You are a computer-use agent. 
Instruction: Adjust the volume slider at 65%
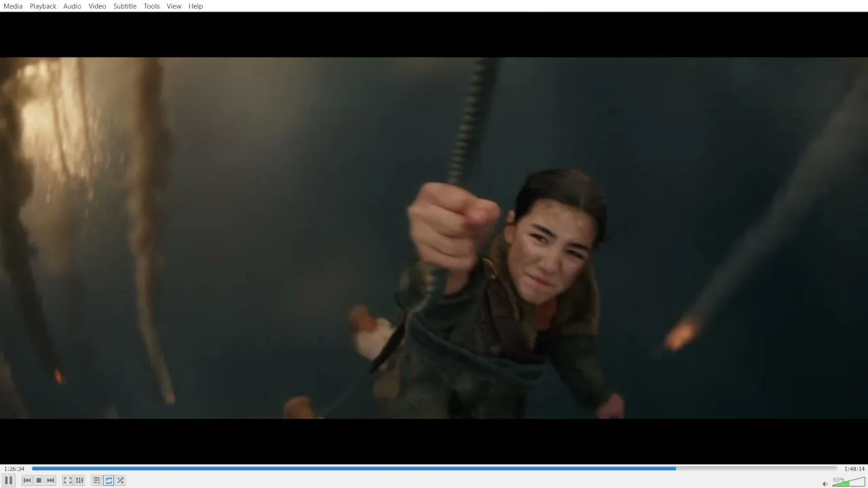[849, 481]
